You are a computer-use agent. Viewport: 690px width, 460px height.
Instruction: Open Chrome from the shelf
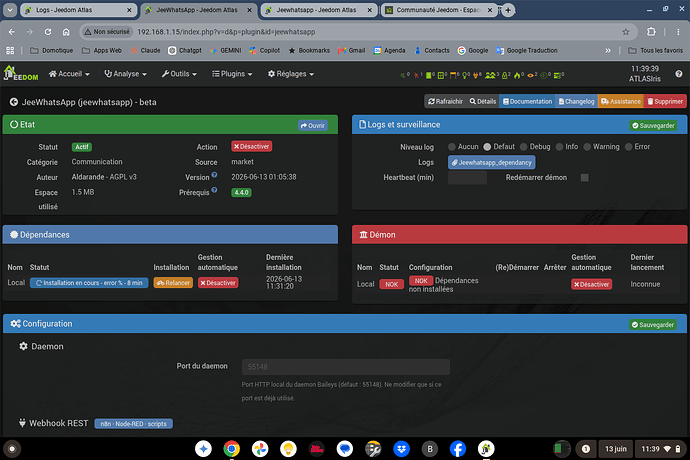tap(231, 449)
